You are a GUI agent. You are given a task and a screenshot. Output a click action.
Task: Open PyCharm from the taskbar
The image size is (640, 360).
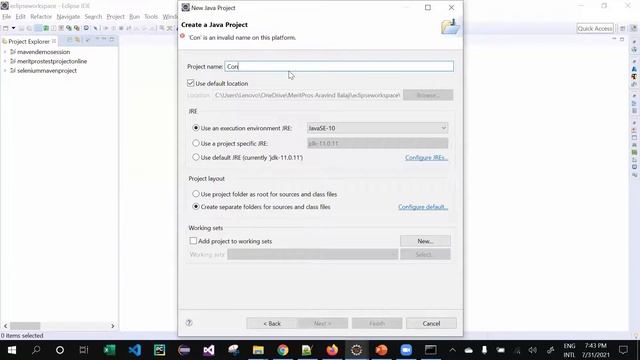click(159, 350)
